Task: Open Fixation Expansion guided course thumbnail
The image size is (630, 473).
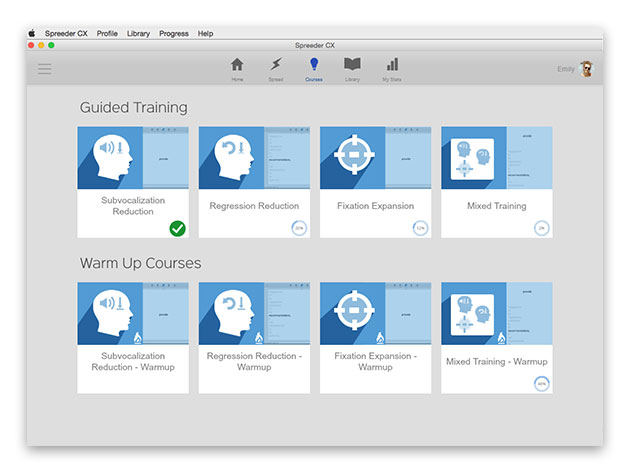Action: [376, 158]
